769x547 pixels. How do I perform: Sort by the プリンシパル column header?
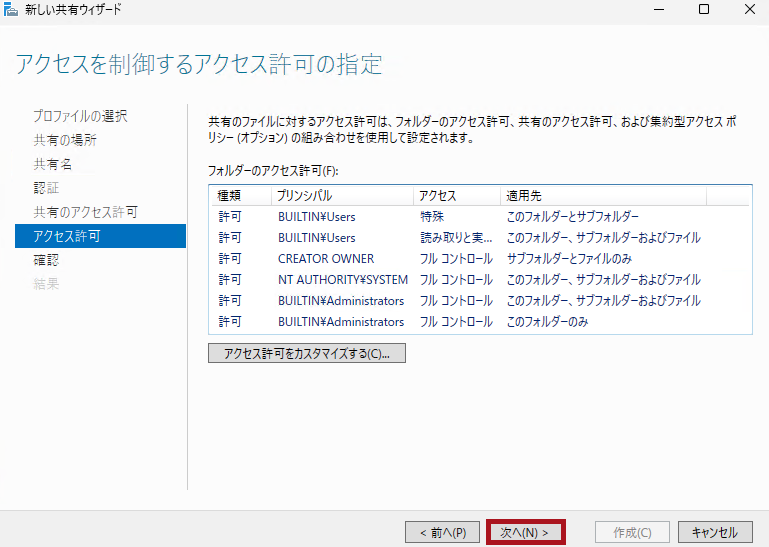point(342,196)
